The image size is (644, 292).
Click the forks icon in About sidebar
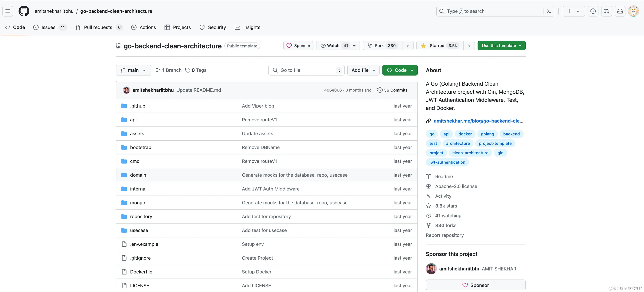coord(428,226)
